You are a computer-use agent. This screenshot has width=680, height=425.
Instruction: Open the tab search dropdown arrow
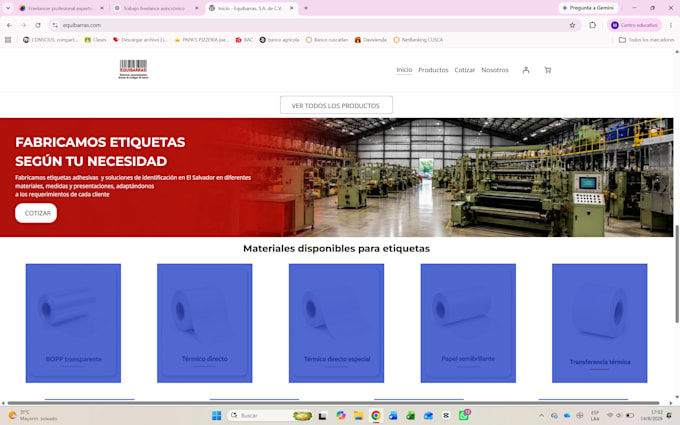[8, 8]
